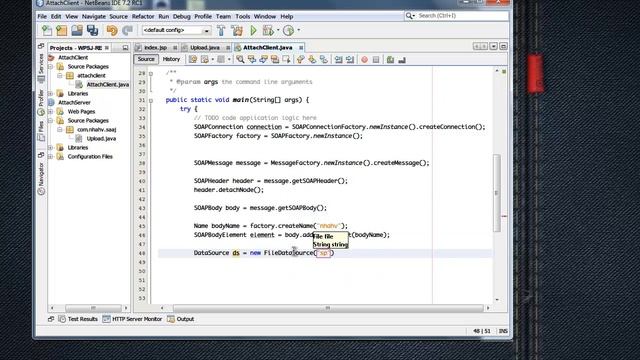Click the Build Project hammer icon
Screen dimensions: 640x360
pos(221,30)
